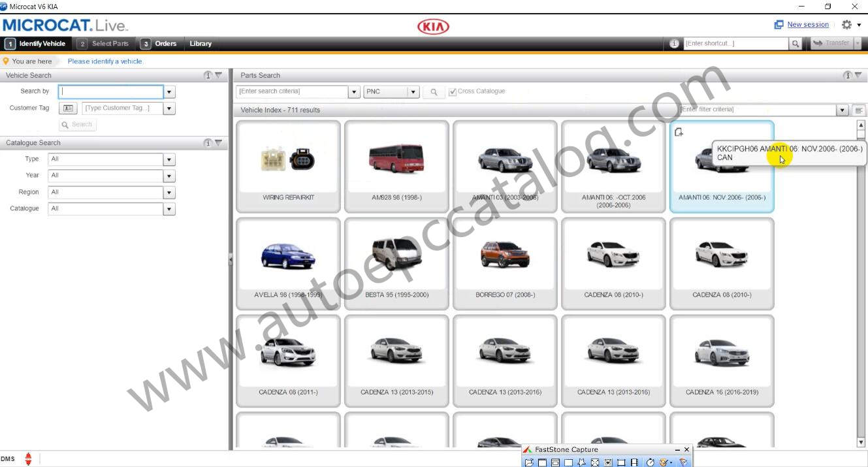This screenshot has height=467, width=868.
Task: Select the BORREGO 07 vehicle thumbnail
Action: click(504, 263)
